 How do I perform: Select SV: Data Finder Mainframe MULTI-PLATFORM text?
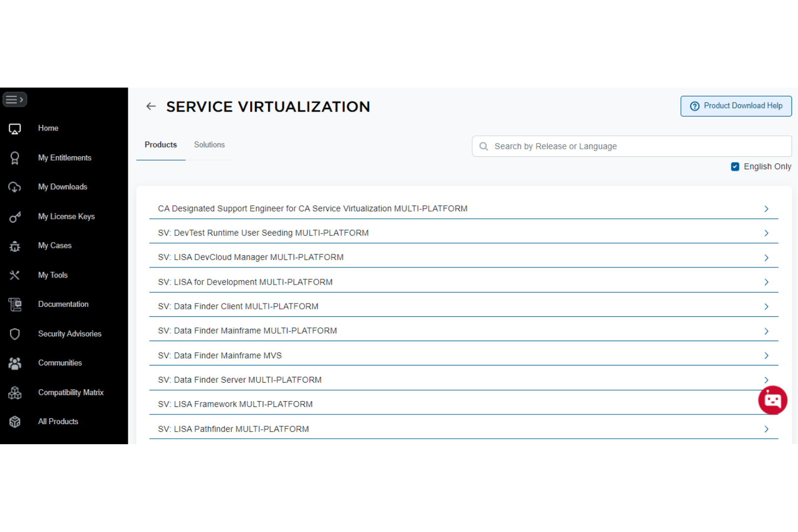247,331
